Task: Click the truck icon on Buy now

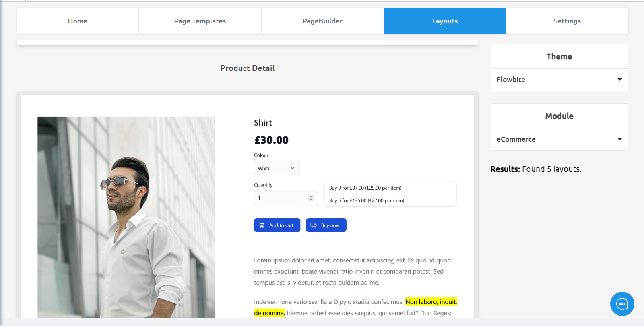Action: 314,225
